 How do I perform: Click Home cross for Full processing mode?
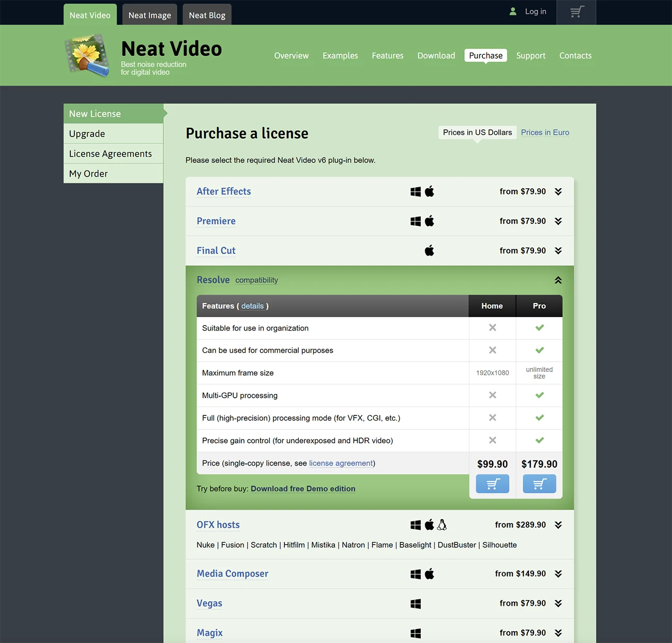493,417
